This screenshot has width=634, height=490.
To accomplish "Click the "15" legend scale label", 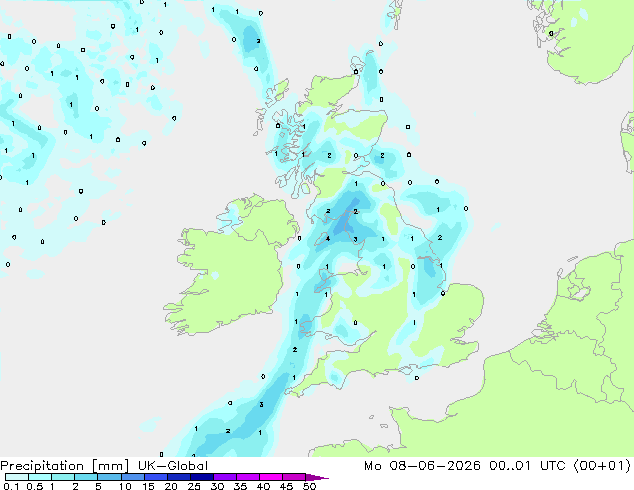I will click(148, 486).
